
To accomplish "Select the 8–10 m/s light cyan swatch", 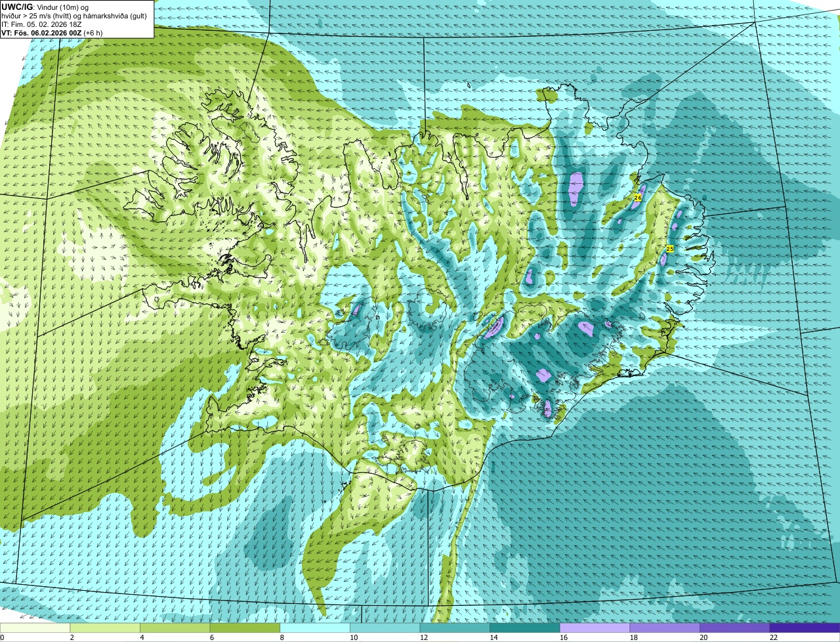I will pos(314,628).
